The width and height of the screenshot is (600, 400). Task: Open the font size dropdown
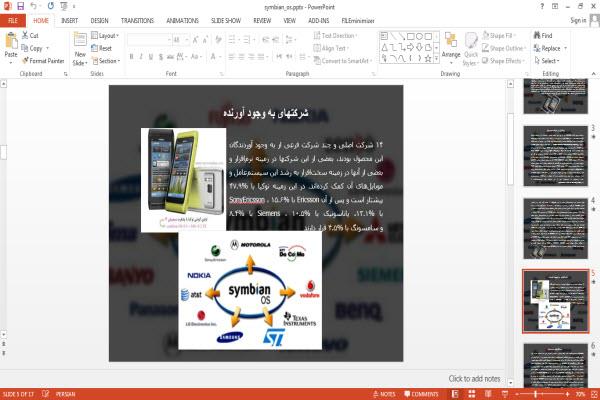point(187,39)
